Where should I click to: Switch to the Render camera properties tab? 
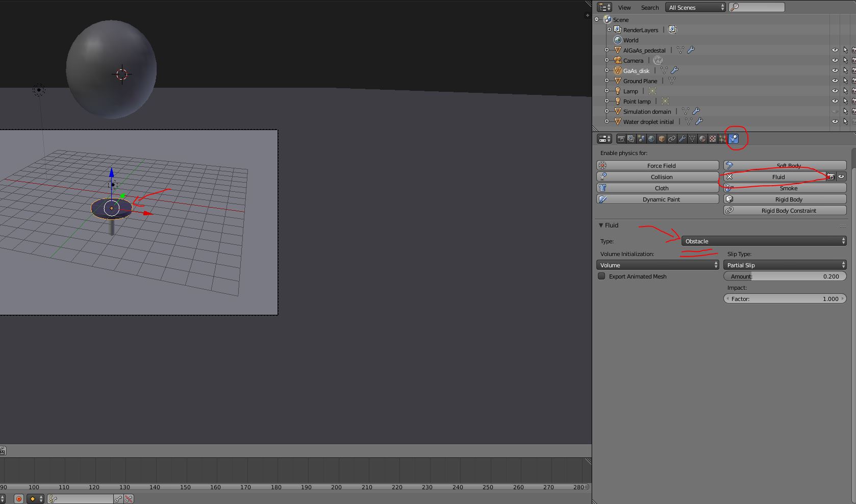click(x=621, y=139)
